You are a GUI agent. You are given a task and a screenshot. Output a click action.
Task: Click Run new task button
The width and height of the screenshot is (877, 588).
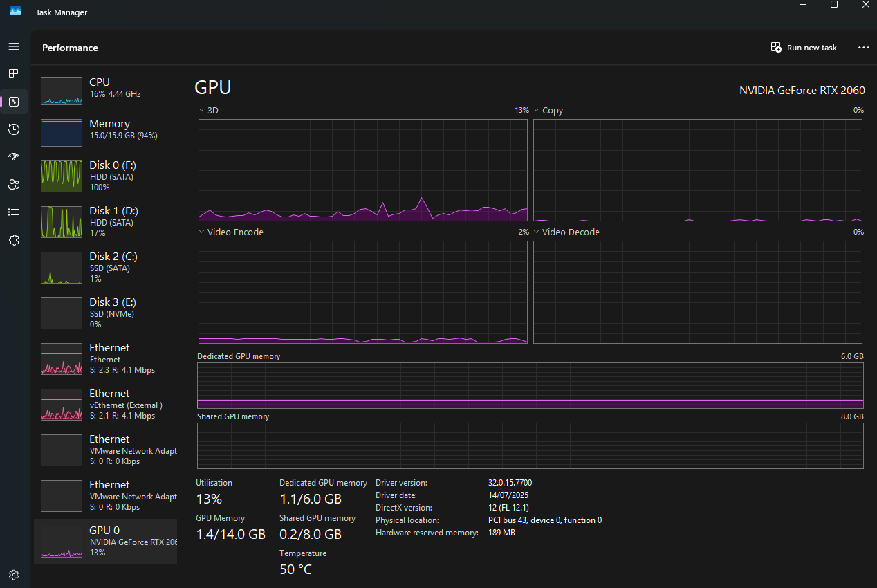[804, 48]
